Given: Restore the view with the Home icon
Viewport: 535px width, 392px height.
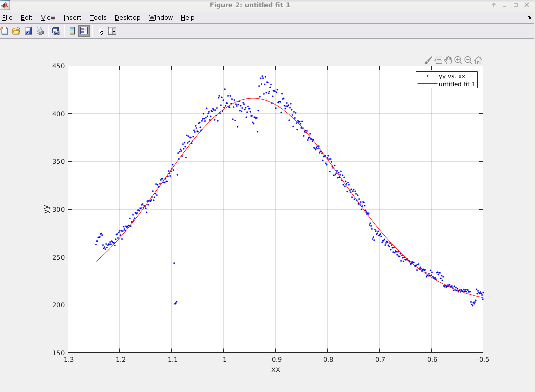Looking at the screenshot, I should click(478, 60).
